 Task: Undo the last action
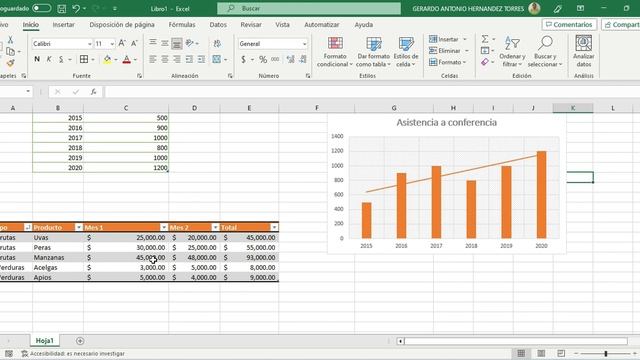[x=76, y=8]
